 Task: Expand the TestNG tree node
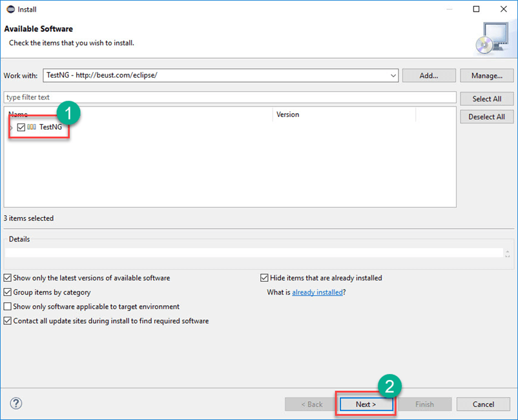[11, 128]
